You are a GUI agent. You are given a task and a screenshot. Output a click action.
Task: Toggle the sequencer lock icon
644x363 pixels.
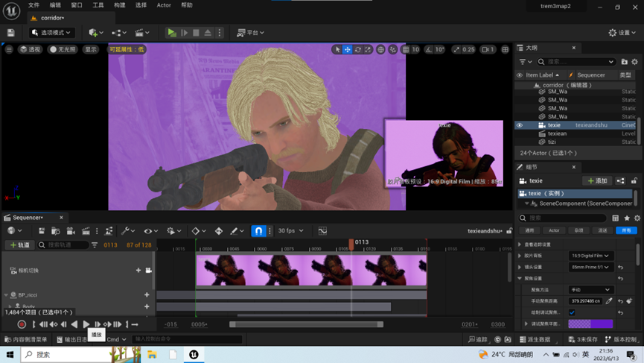[509, 231]
